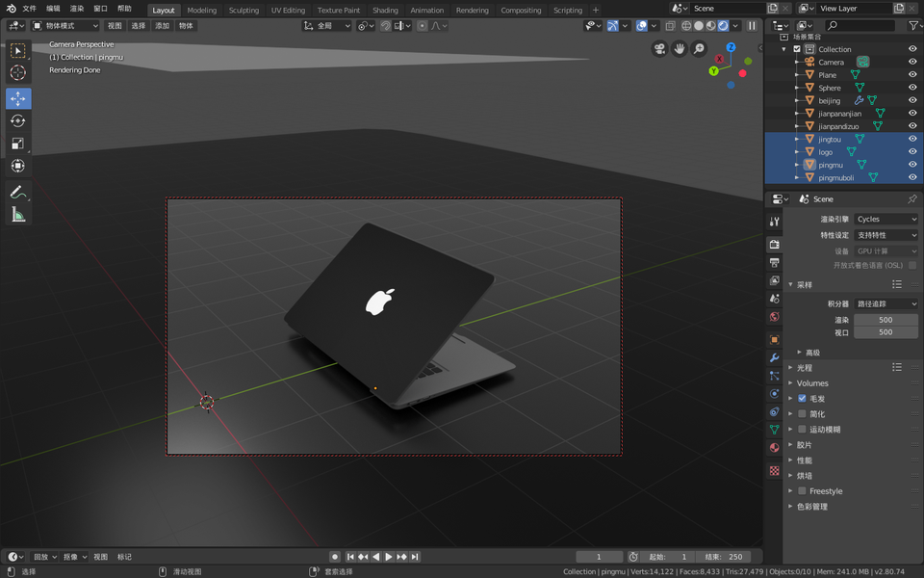Select the Scale tool
The height and width of the screenshot is (578, 924).
18,144
